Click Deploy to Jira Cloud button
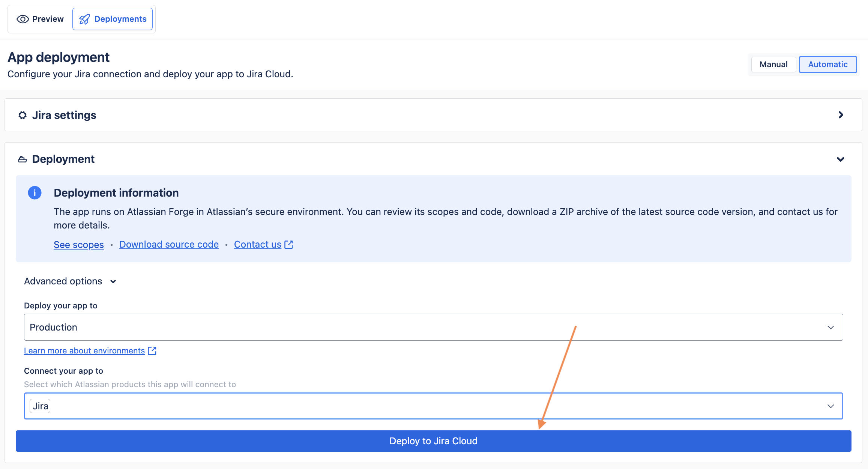 click(x=433, y=441)
